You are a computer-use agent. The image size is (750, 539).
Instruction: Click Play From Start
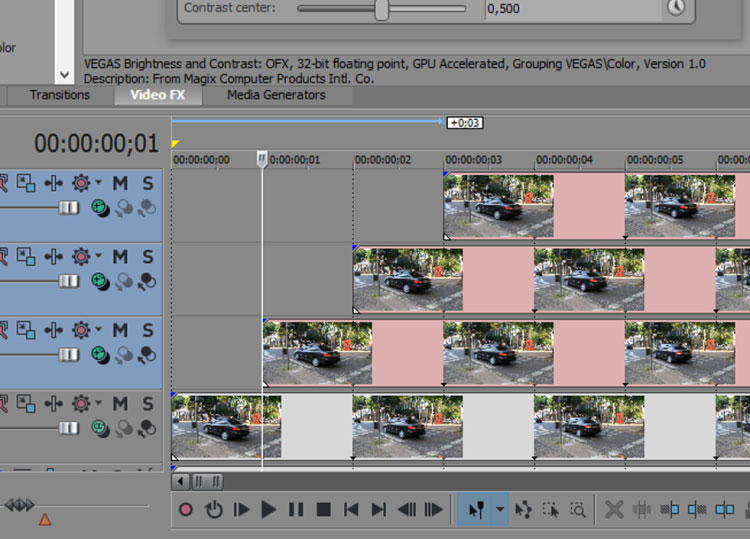tap(242, 510)
